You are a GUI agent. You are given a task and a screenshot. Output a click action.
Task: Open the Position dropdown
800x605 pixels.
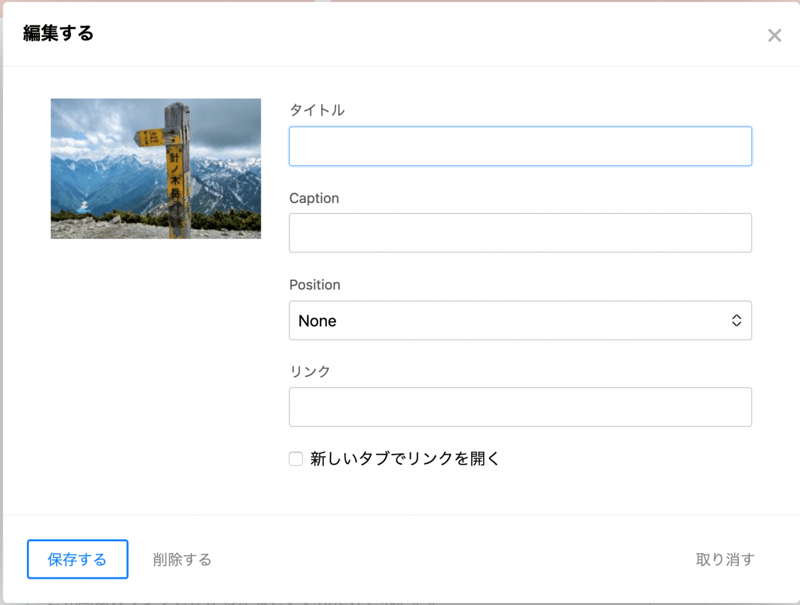[x=520, y=321]
